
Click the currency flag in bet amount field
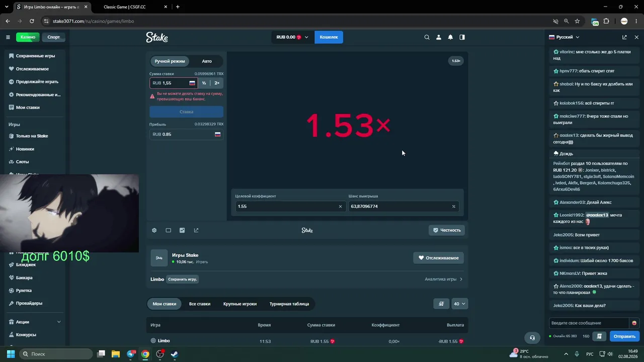pyautogui.click(x=192, y=83)
